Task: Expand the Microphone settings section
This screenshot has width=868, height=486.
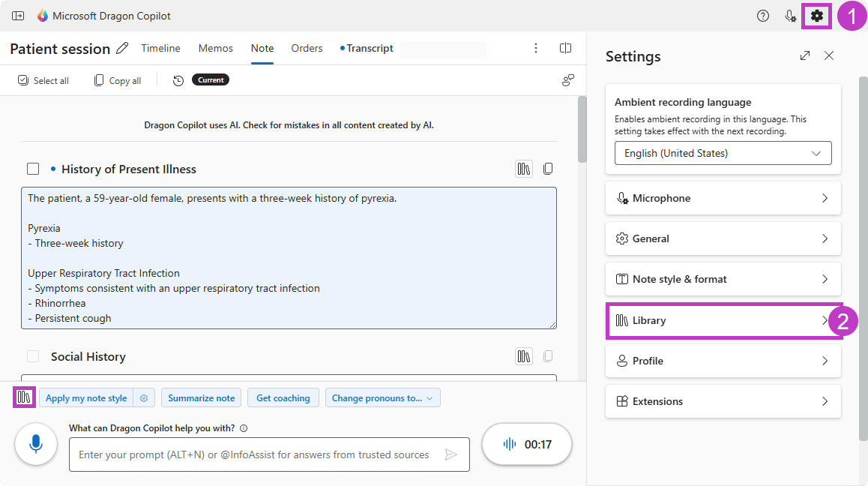Action: pos(722,197)
